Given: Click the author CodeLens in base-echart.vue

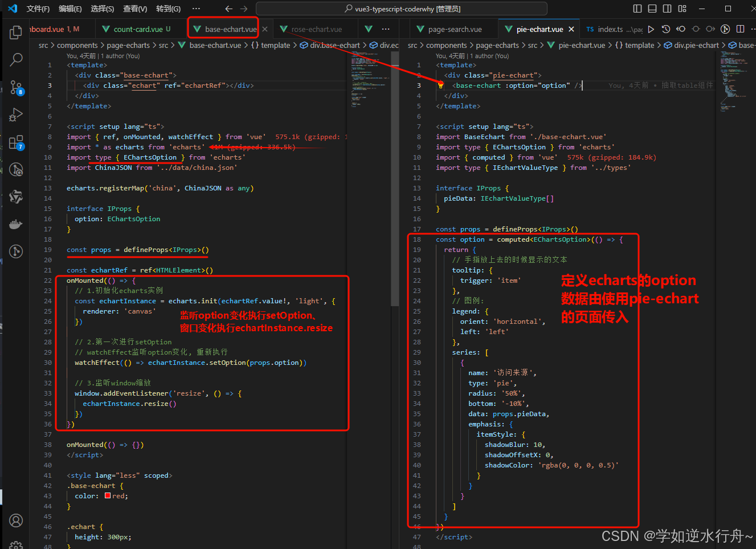Looking at the screenshot, I should [103, 56].
